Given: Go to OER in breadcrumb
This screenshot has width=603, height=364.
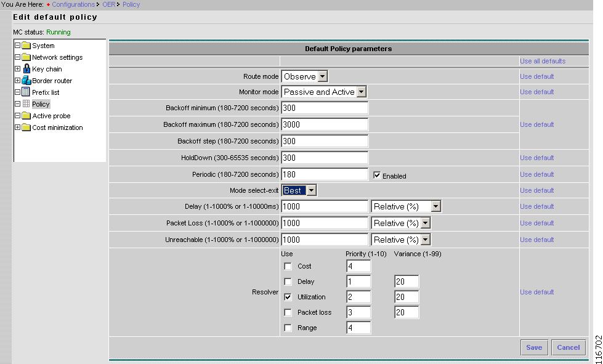Looking at the screenshot, I should coord(108,4).
